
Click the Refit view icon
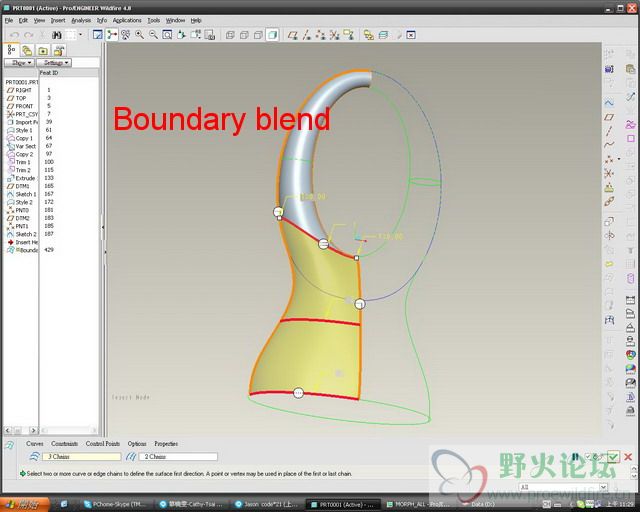coord(167,35)
